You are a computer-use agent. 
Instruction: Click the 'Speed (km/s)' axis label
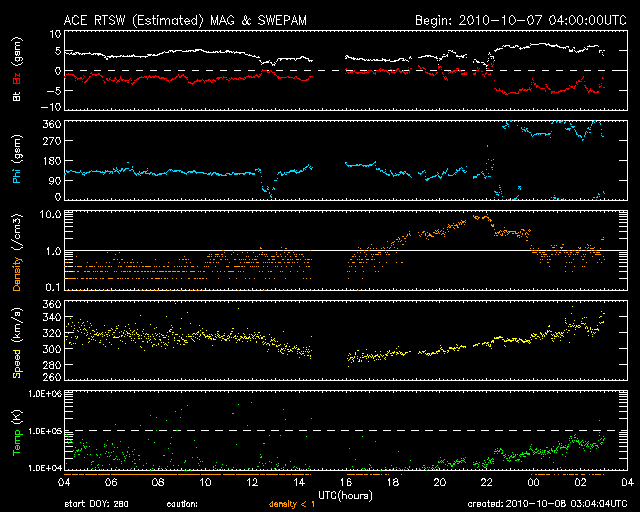[x=17, y=343]
